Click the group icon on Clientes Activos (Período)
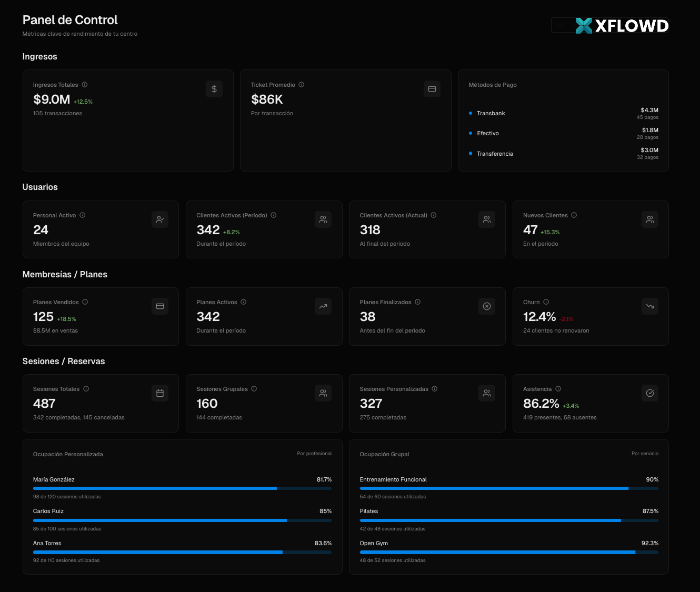 [323, 219]
